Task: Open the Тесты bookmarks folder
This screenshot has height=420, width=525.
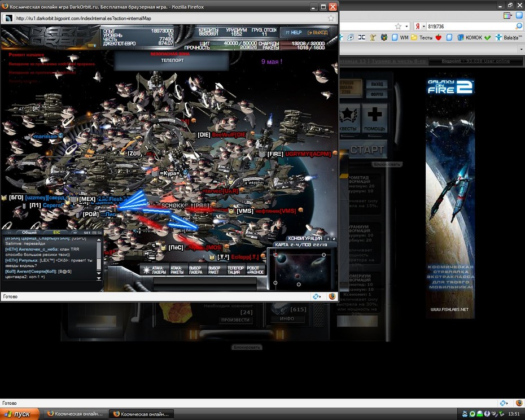Action: tap(422, 38)
